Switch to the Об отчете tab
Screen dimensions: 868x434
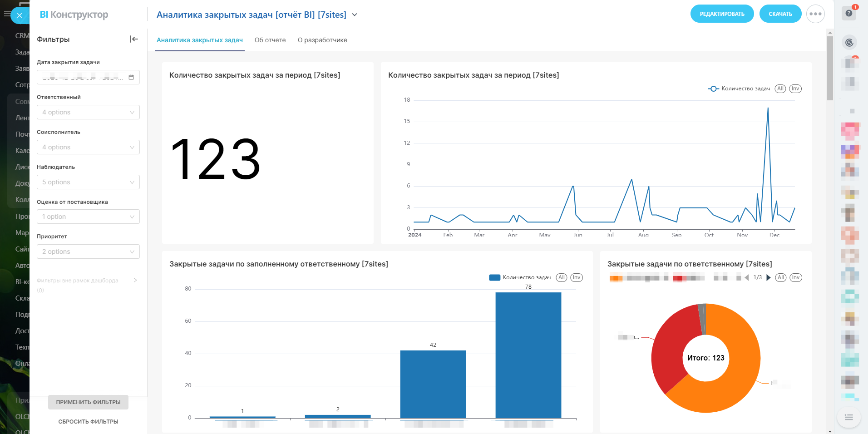[270, 40]
